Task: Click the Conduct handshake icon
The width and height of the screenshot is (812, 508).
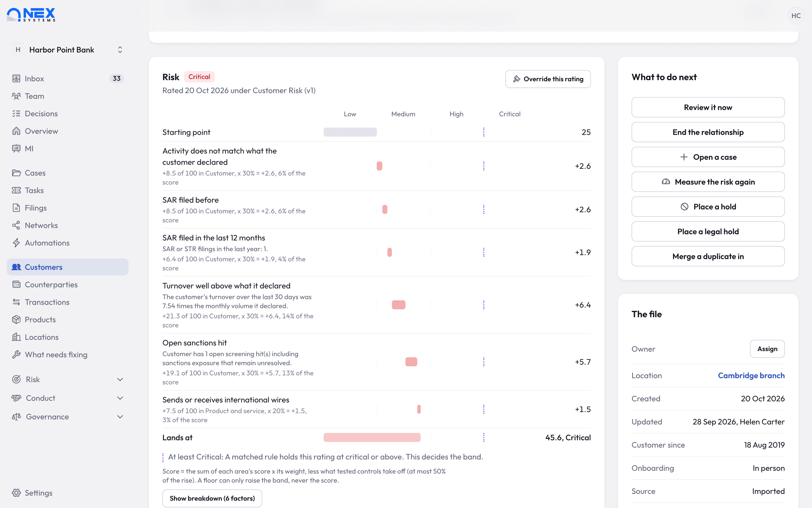Action: click(16, 398)
